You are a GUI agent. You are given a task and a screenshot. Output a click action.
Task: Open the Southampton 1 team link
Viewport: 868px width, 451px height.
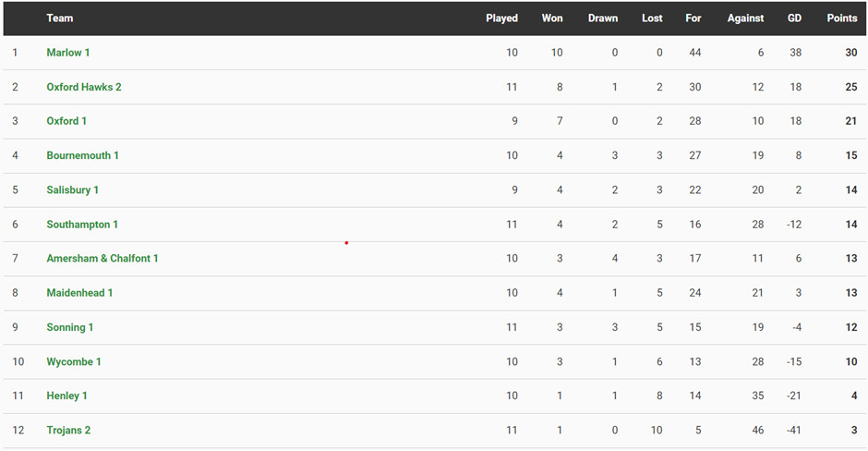[82, 225]
